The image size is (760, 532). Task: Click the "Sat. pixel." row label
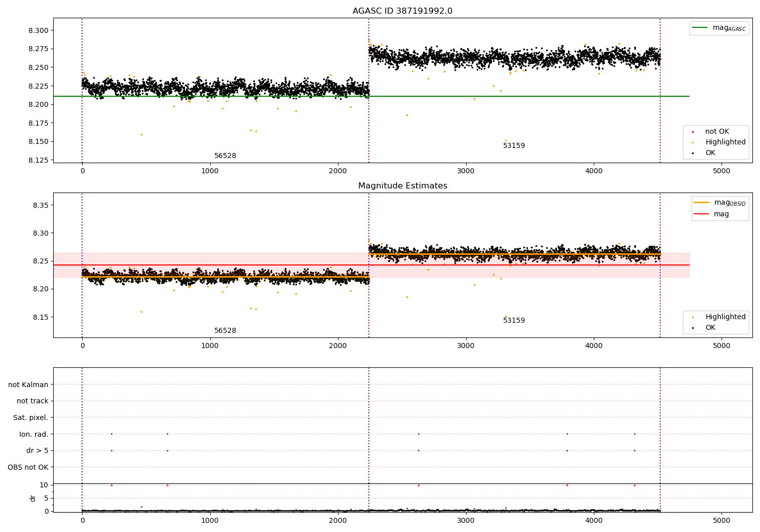point(31,418)
